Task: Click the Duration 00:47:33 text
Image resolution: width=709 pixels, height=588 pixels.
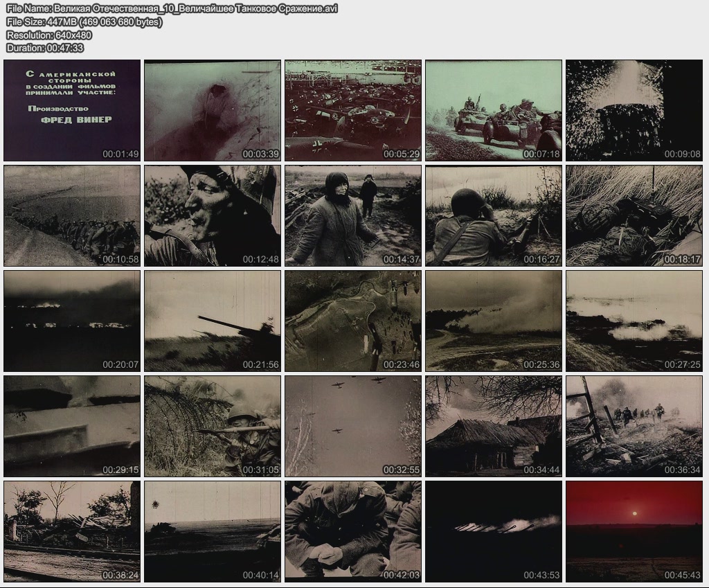Action: click(x=45, y=48)
